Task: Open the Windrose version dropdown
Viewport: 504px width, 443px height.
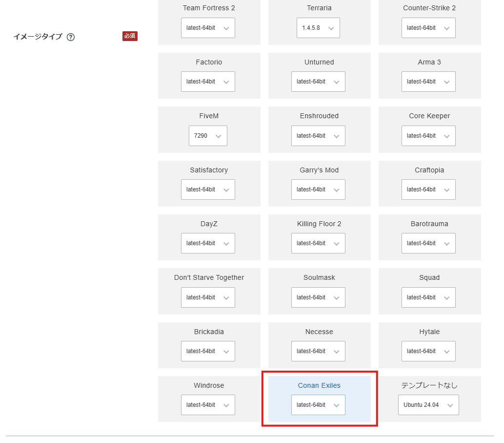Action: tap(208, 405)
